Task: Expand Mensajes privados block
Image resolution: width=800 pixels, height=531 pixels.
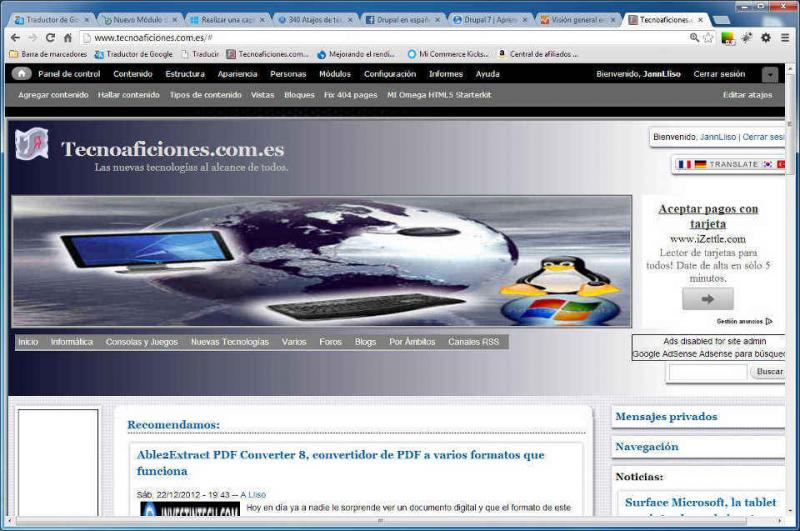Action: click(666, 417)
